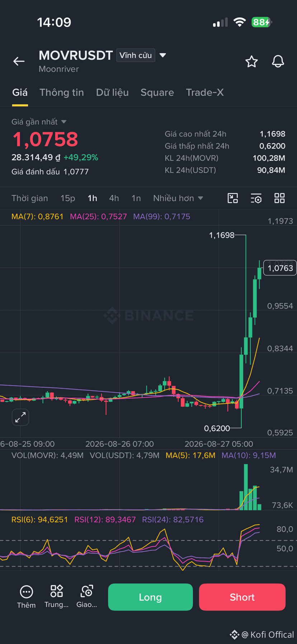Tap the volume MA(10): 9,15M label

249,455
